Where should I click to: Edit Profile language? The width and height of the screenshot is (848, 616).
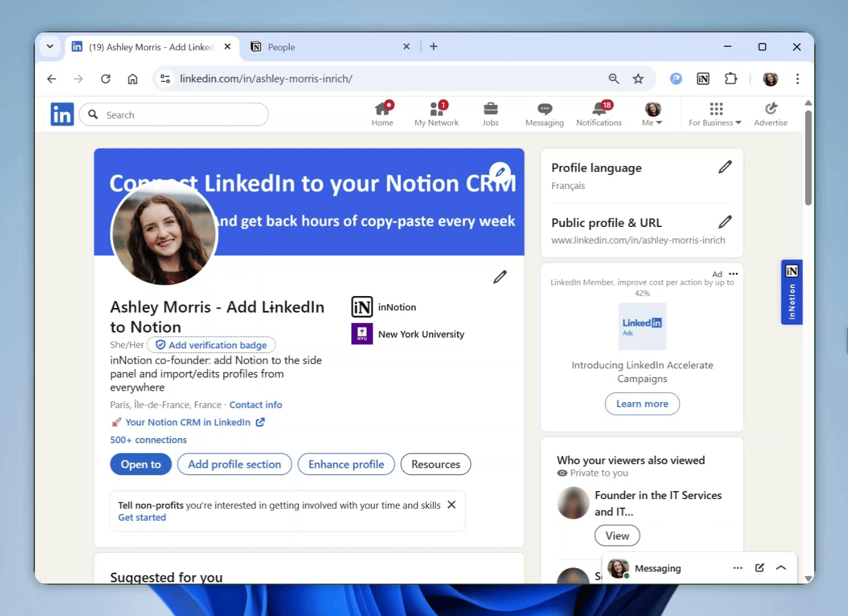click(725, 167)
